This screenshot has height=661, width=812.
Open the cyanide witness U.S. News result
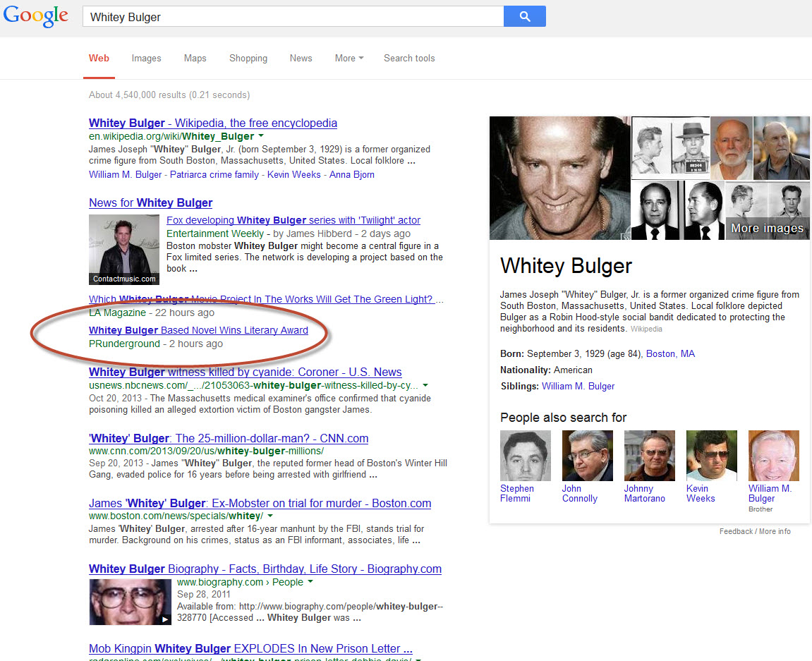click(245, 372)
